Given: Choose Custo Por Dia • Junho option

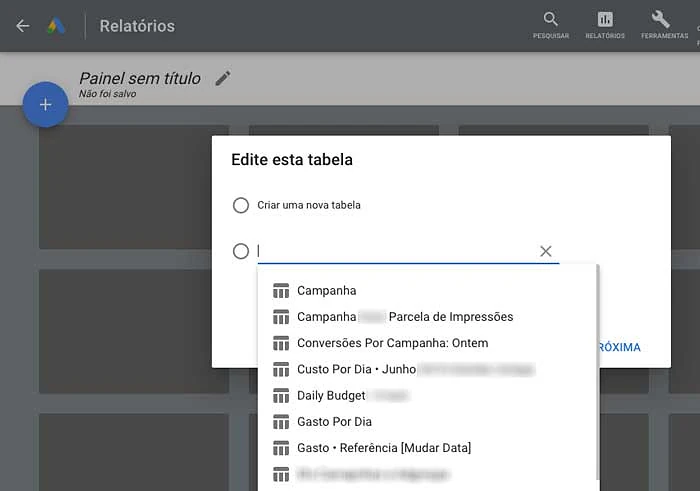Looking at the screenshot, I should coord(427,369).
